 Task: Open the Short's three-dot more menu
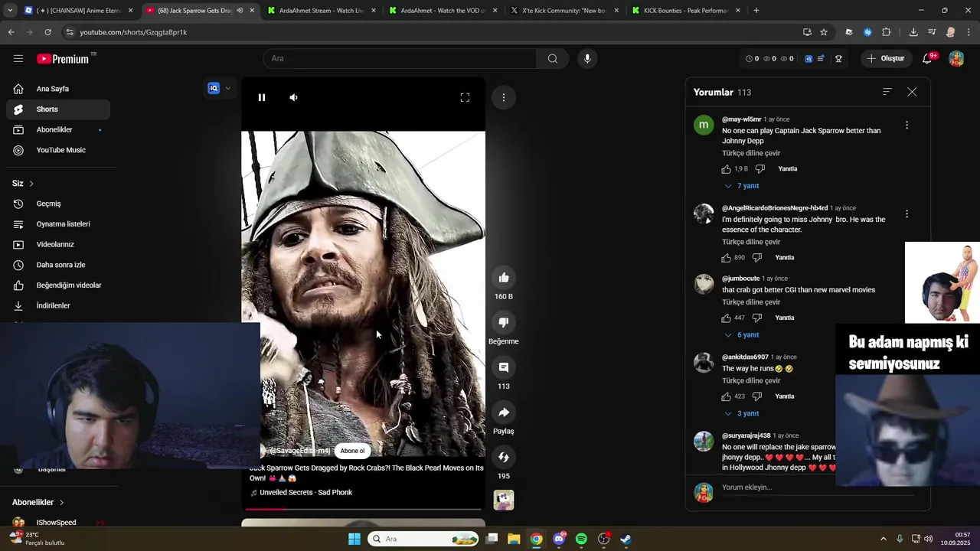coord(504,97)
